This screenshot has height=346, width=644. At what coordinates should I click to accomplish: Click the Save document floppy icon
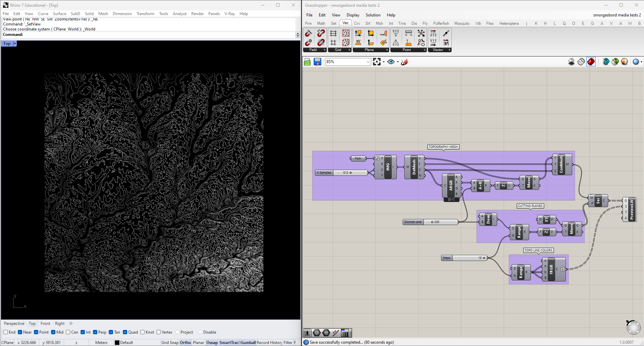[317, 62]
